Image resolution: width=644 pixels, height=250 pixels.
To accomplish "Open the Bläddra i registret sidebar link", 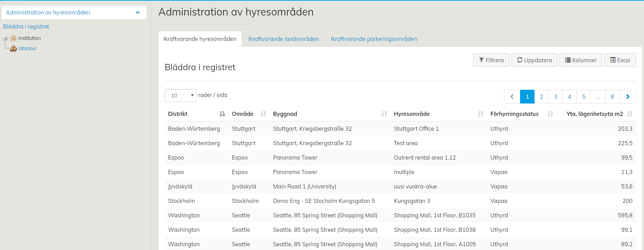I will tap(26, 26).
